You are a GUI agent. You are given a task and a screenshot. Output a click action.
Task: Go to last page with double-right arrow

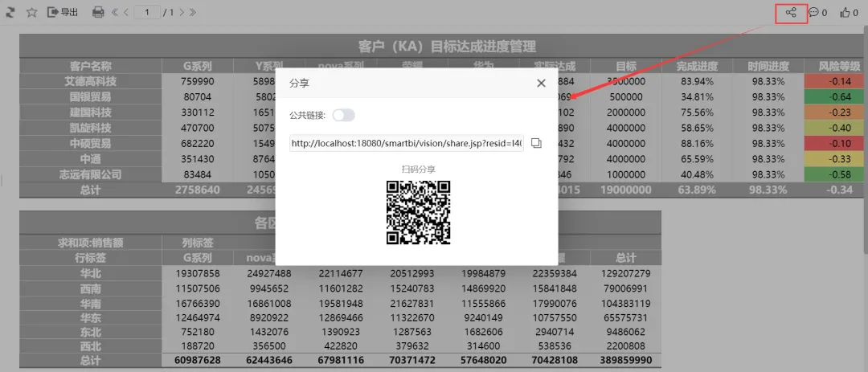[x=193, y=12]
